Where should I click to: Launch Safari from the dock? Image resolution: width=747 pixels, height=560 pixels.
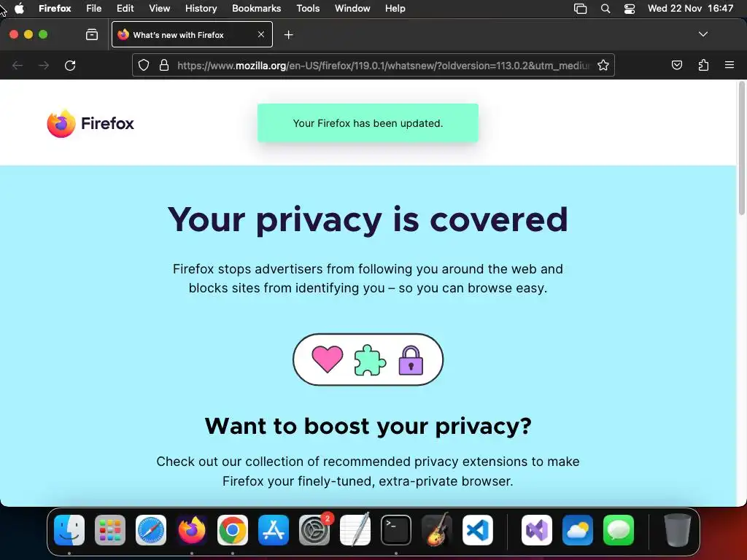point(151,529)
